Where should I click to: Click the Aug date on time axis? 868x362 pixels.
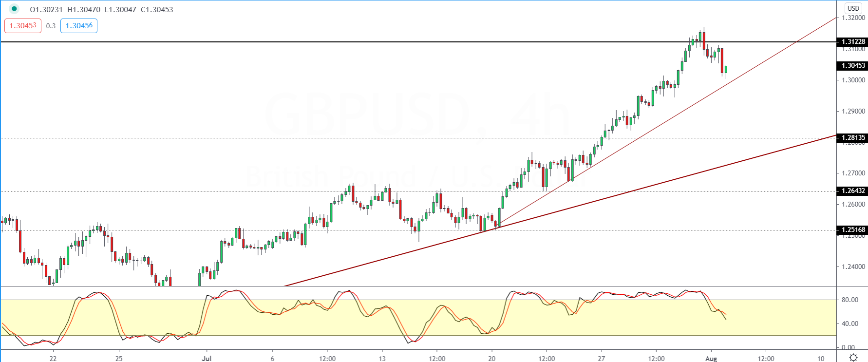point(711,359)
